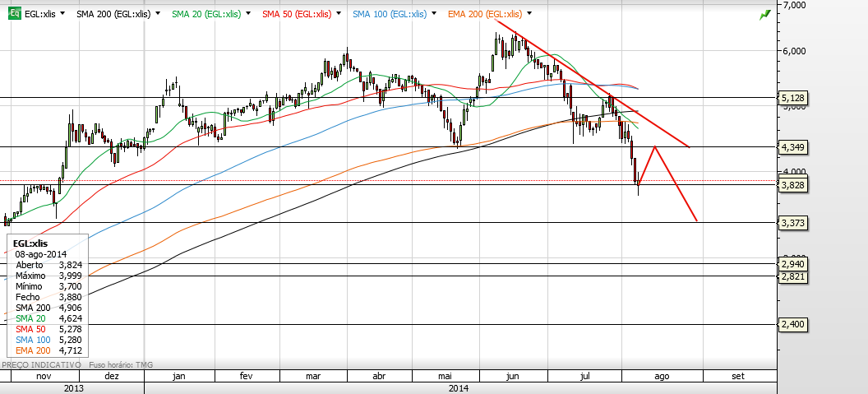
Task: Click the Aberto 3,824 row
Action: (x=48, y=265)
